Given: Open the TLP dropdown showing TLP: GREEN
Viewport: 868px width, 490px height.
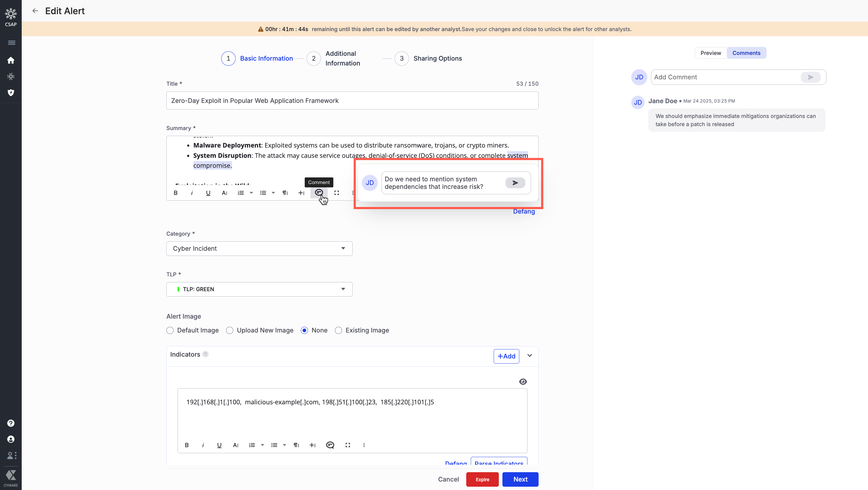Looking at the screenshot, I should [259, 289].
